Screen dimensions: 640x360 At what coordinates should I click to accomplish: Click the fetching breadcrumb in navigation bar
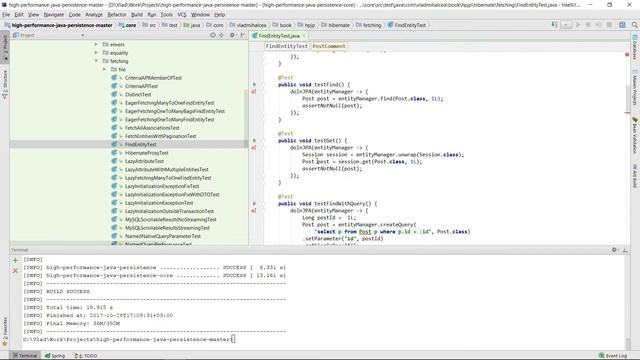(x=369, y=25)
